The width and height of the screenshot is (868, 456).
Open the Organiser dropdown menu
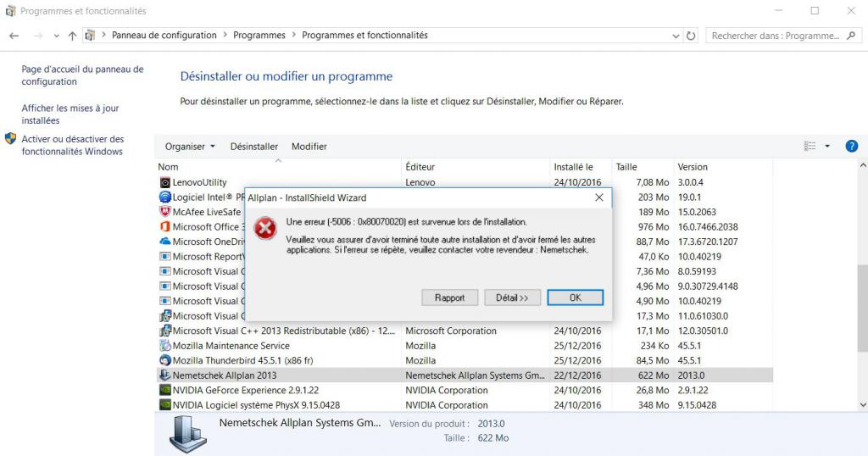[x=190, y=147]
